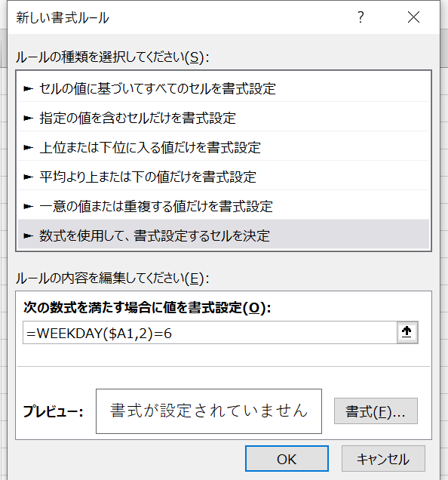448x480 pixels.
Task: Click the 書式が設定されていません preview box
Action: (x=209, y=411)
